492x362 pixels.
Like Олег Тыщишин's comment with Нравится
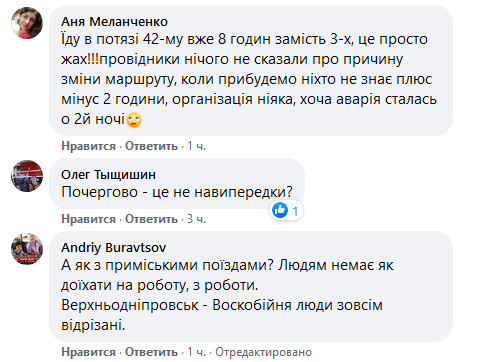(x=88, y=219)
